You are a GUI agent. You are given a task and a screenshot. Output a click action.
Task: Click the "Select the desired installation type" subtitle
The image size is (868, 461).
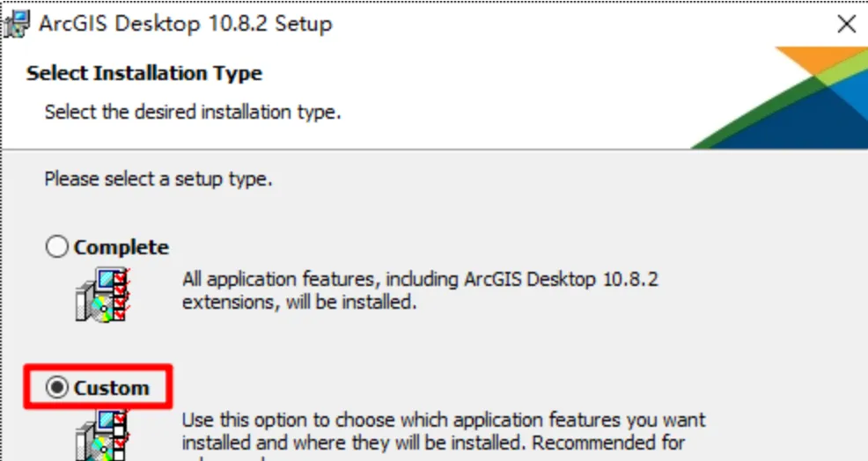(193, 112)
